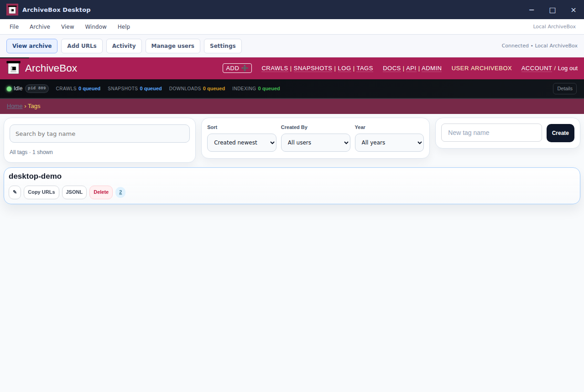The height and width of the screenshot is (392, 584).
Task: Click the Details button in status bar
Action: pyautogui.click(x=565, y=89)
